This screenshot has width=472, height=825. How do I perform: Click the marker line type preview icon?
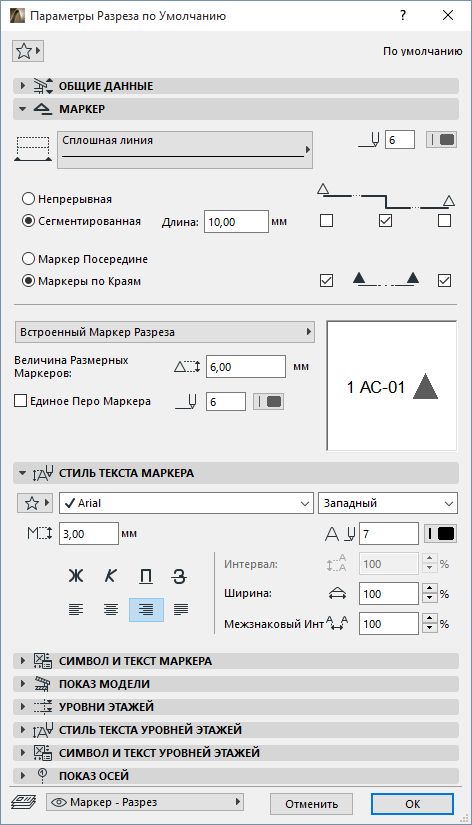coord(33,149)
